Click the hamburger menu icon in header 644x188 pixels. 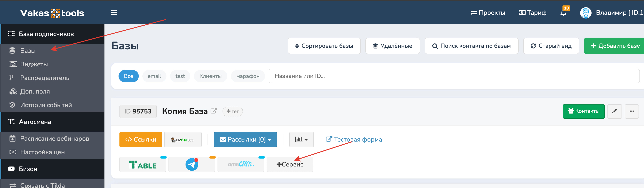[x=114, y=13]
